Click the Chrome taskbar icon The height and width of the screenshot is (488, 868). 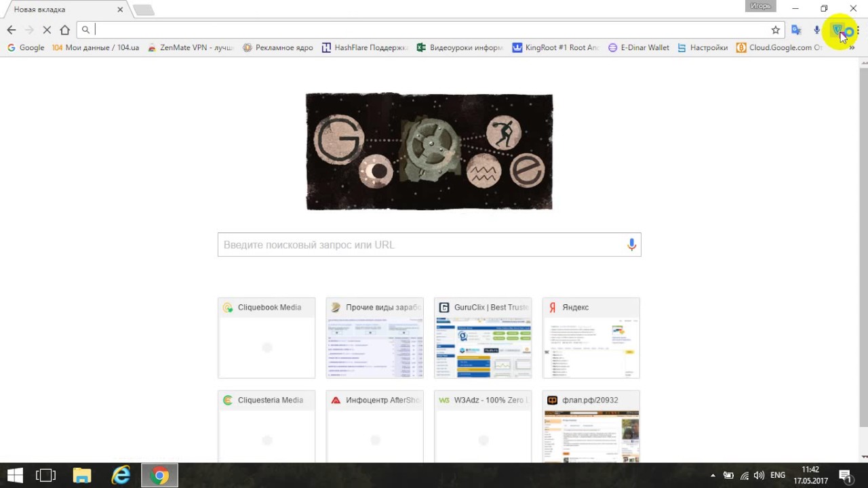tap(159, 476)
